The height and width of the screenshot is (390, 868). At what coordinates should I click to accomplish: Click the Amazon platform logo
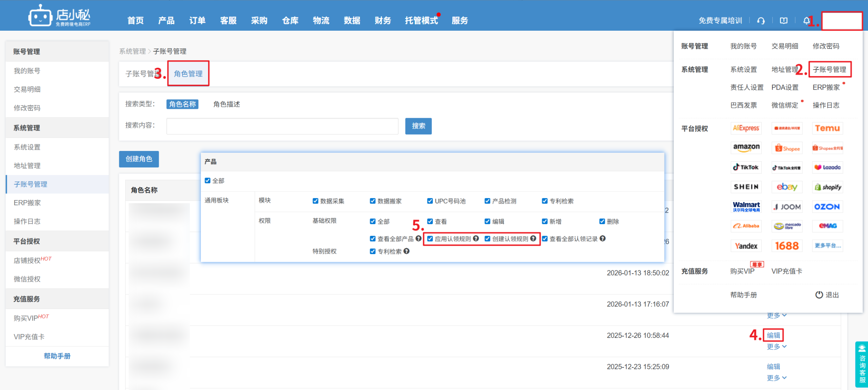pos(746,147)
